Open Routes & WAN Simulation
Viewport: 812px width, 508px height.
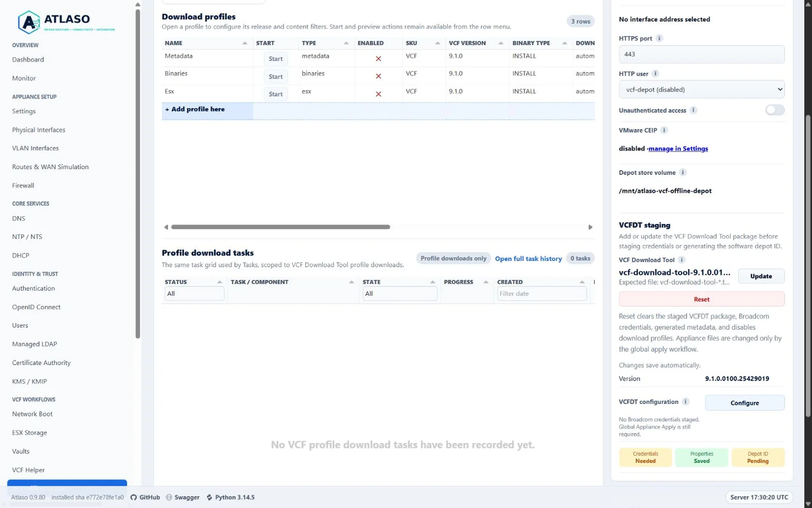50,167
